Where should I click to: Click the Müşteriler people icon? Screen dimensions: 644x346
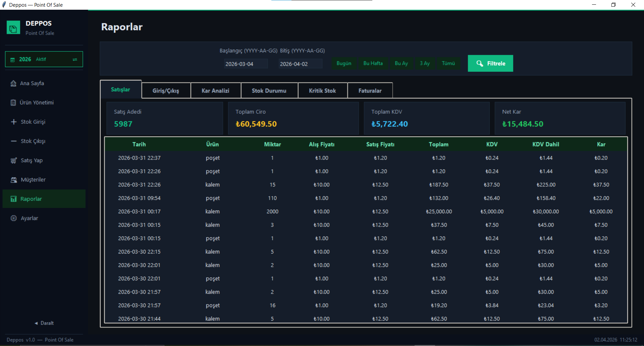point(14,180)
